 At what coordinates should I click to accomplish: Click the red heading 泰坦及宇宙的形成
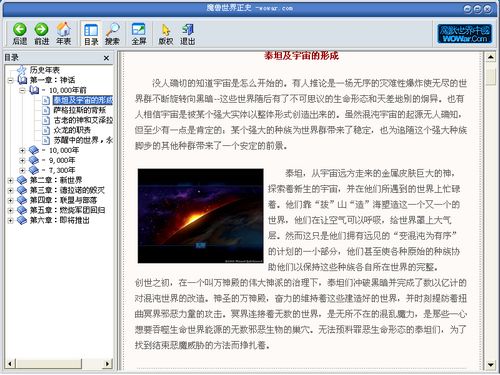[301, 56]
